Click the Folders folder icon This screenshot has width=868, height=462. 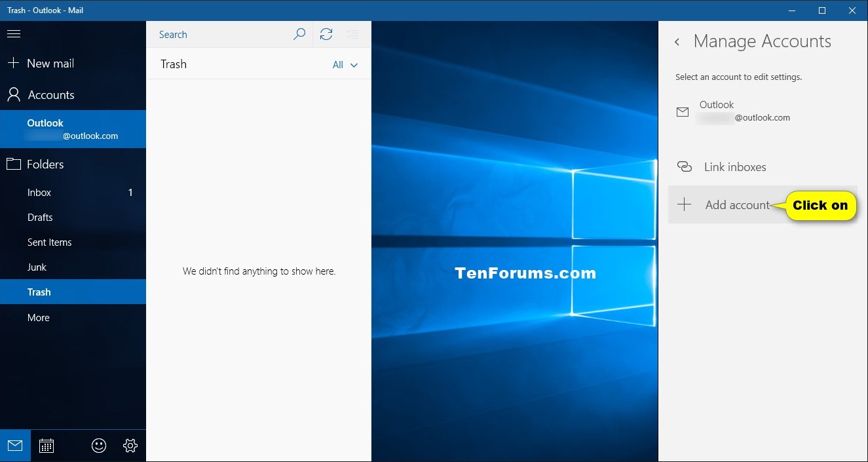pyautogui.click(x=13, y=164)
